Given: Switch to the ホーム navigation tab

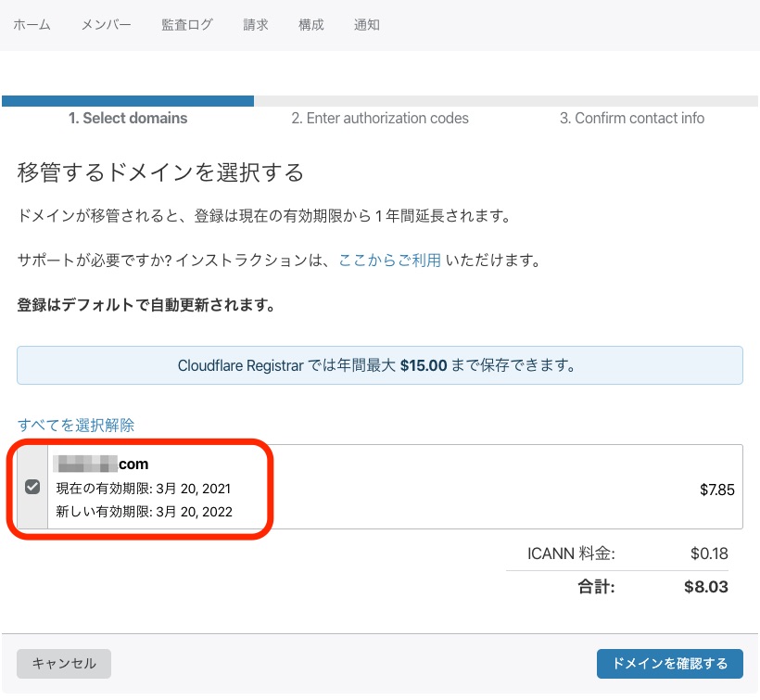Looking at the screenshot, I should coord(32,25).
